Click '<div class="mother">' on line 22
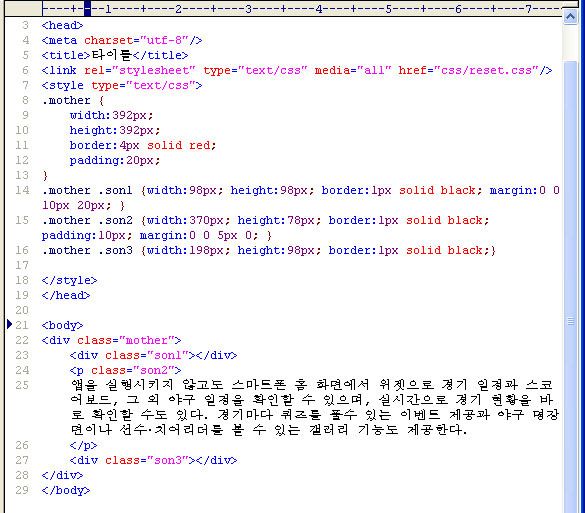The image size is (585, 513). click(112, 340)
